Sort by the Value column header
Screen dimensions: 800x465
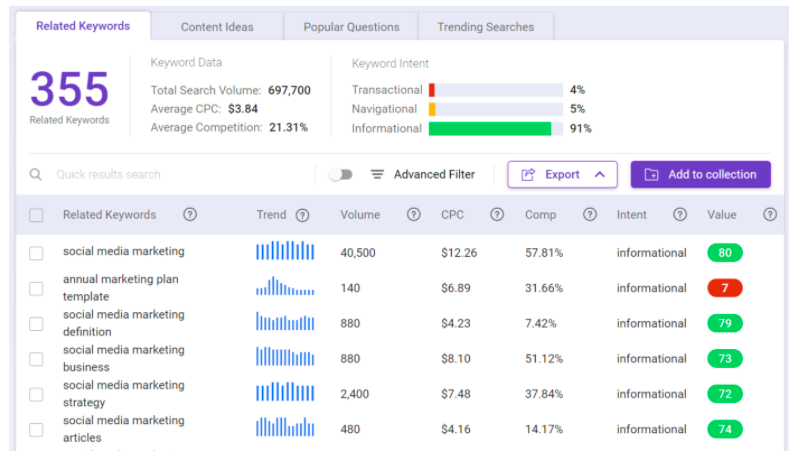pyautogui.click(x=721, y=215)
